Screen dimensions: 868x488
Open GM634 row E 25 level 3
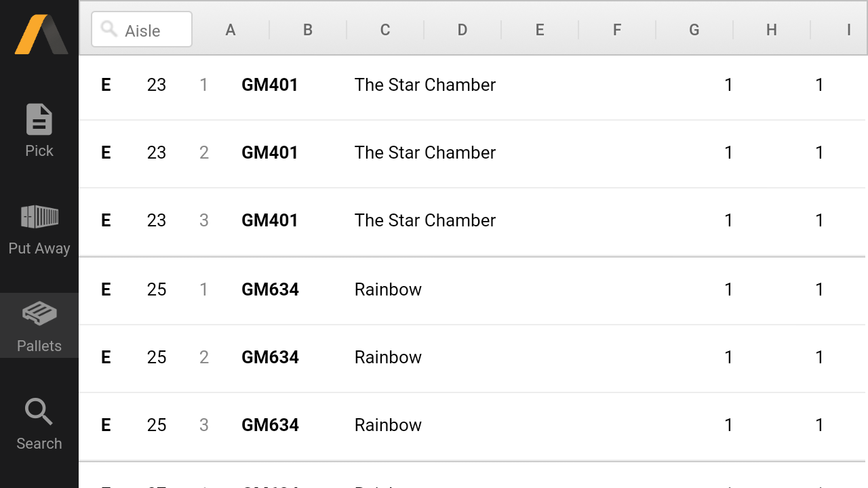473,426
